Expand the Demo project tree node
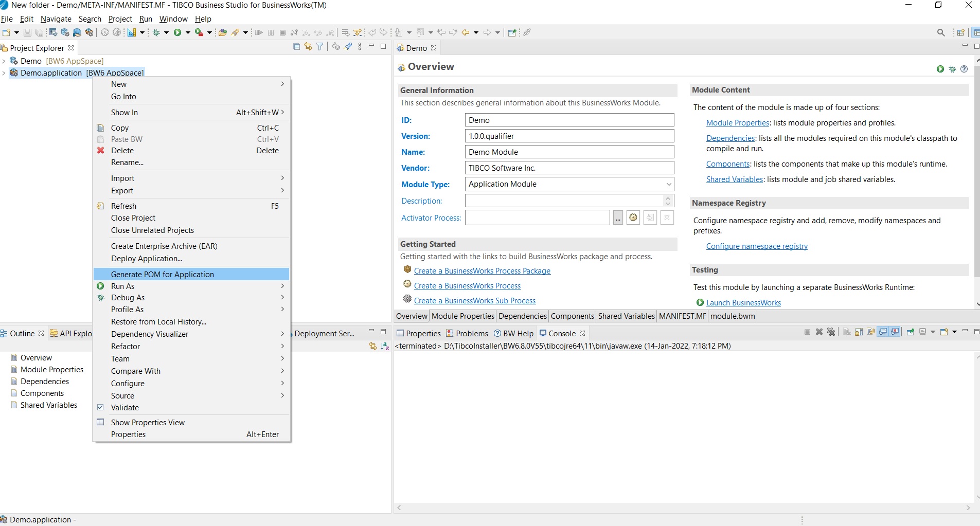The image size is (980, 526). click(x=4, y=61)
